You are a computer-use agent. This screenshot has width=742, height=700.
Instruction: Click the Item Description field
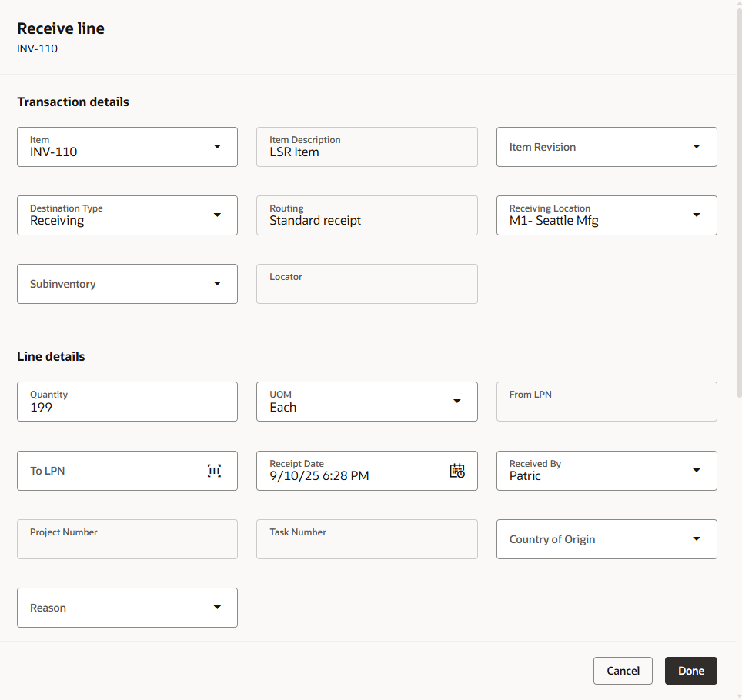pyautogui.click(x=366, y=148)
